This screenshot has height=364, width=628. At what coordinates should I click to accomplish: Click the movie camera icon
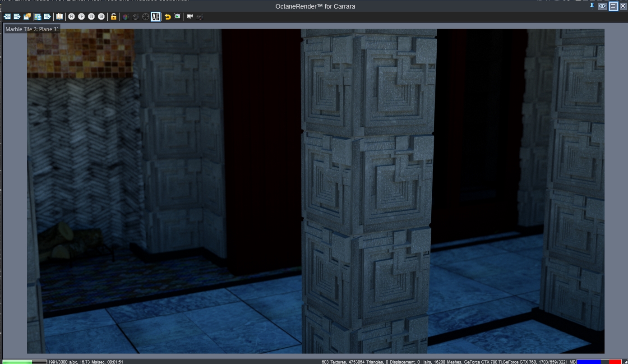(190, 17)
